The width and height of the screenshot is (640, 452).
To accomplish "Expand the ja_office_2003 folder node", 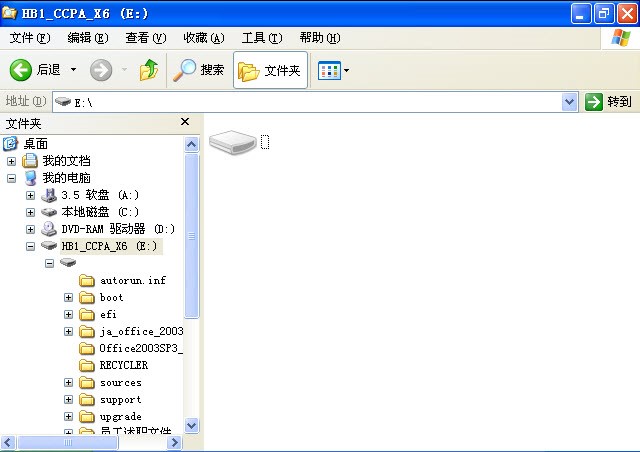I will coord(68,332).
